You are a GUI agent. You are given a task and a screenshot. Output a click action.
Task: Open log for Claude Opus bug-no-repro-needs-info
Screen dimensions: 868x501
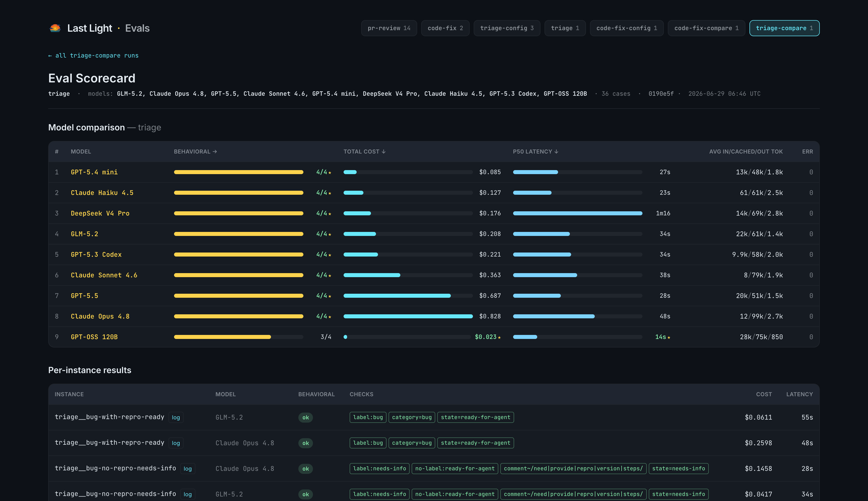[x=187, y=469]
